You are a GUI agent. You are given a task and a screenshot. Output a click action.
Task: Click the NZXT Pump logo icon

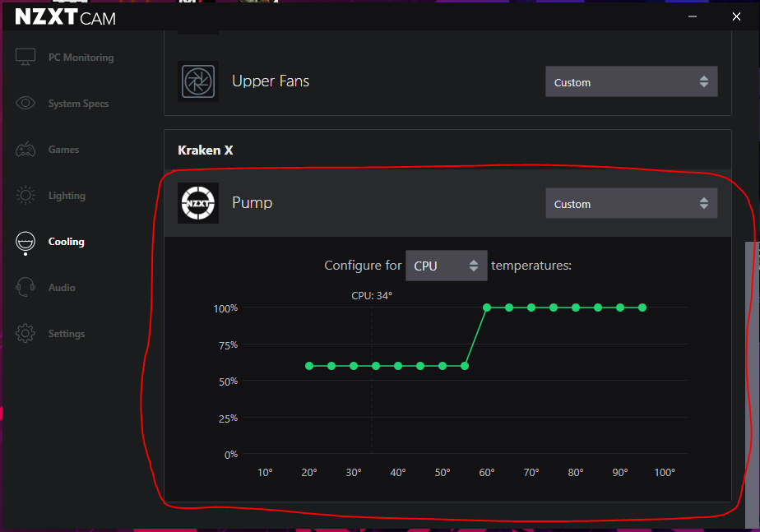click(x=197, y=203)
